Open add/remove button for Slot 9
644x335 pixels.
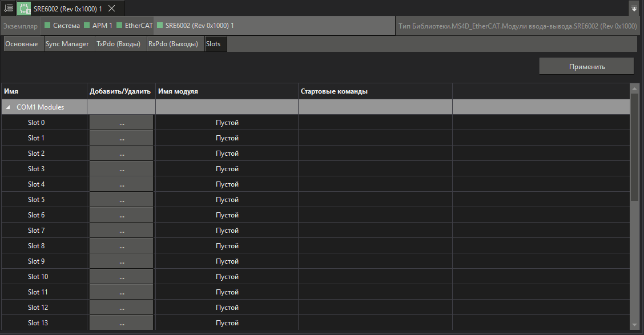point(122,261)
